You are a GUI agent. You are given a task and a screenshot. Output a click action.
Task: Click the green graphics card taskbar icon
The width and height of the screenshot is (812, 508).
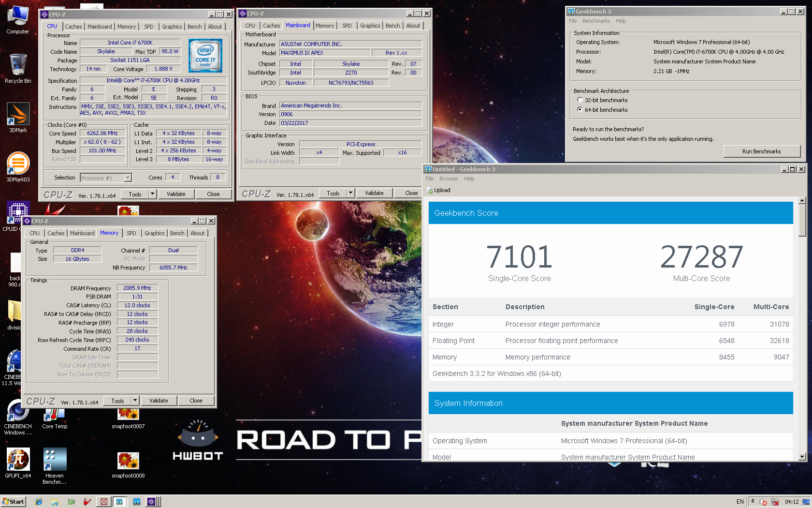pos(71,502)
